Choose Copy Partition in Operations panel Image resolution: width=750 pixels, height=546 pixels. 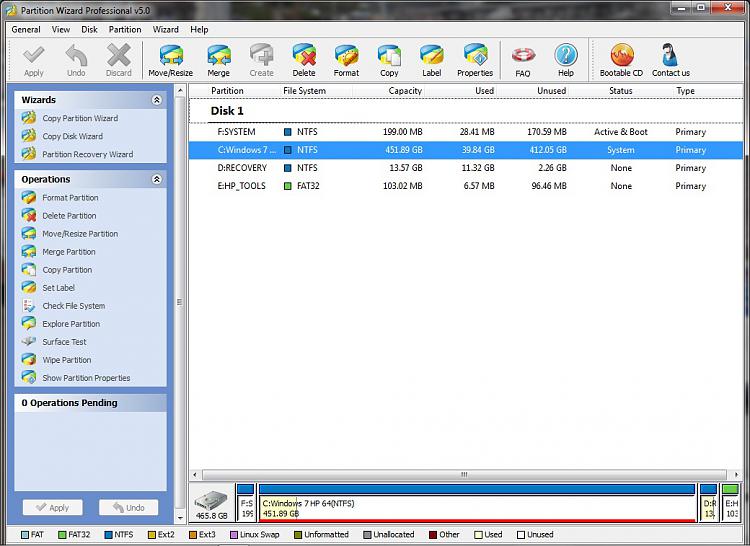[x=67, y=270]
